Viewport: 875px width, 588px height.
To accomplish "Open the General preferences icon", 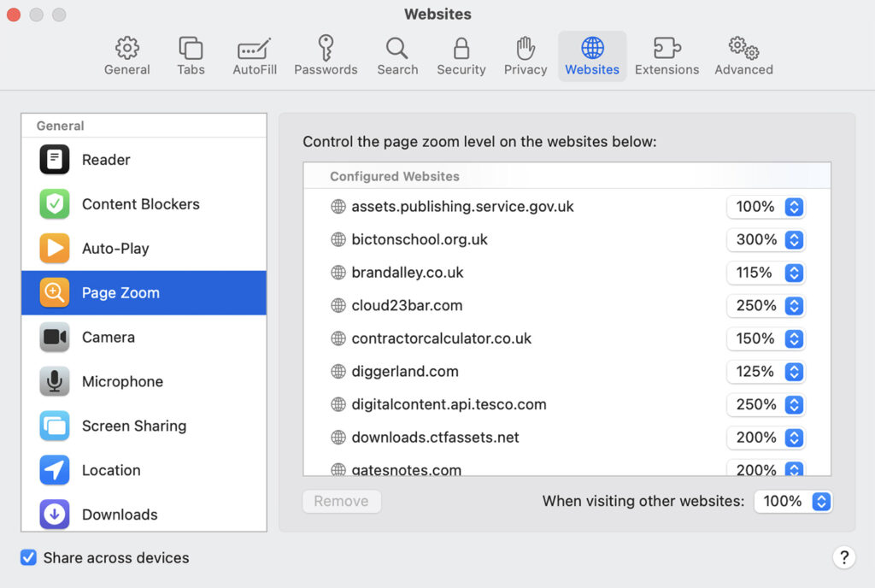I will coord(126,56).
